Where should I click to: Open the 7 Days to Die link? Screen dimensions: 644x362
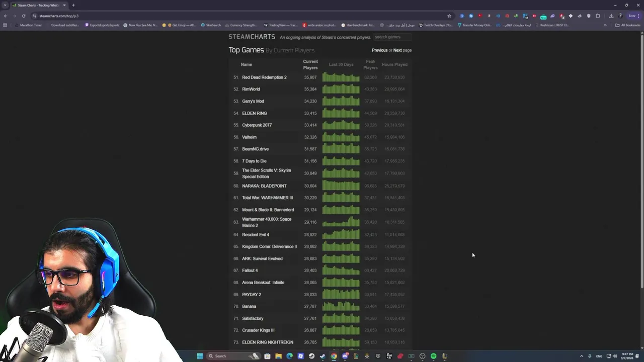[x=254, y=161]
